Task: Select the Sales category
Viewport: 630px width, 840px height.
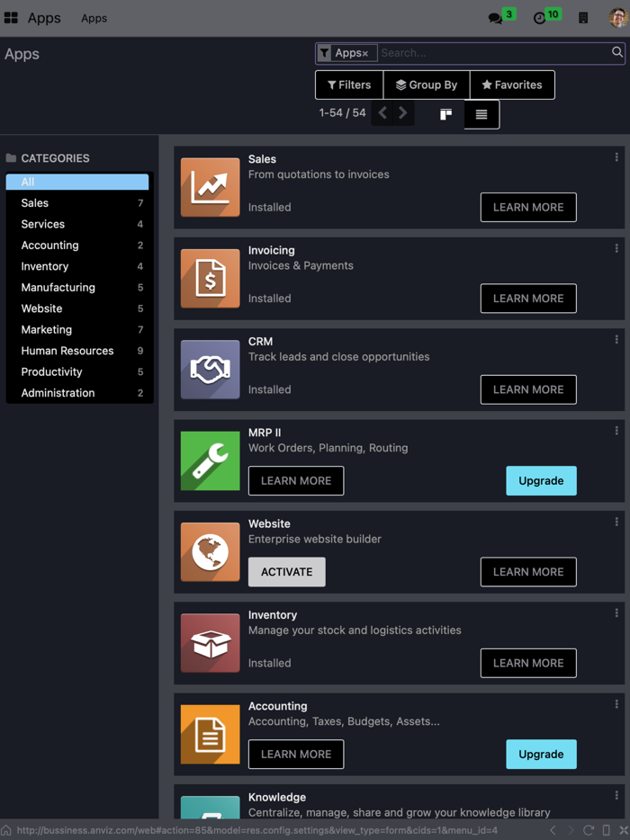Action: (77, 203)
